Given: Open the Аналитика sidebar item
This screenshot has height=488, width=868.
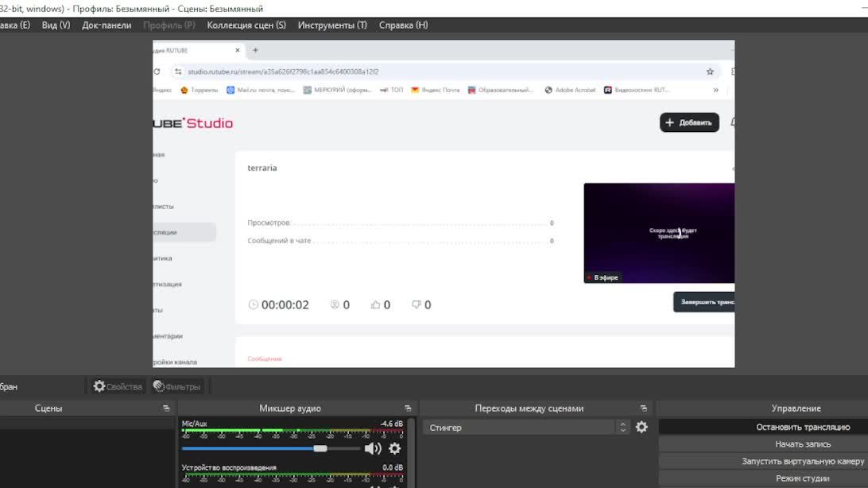Looking at the screenshot, I should 162,258.
